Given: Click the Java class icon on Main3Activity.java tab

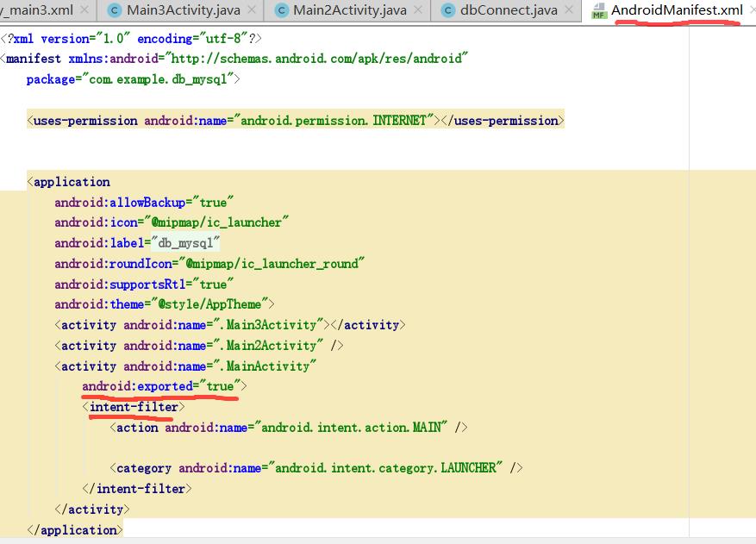Looking at the screenshot, I should click(x=115, y=10).
